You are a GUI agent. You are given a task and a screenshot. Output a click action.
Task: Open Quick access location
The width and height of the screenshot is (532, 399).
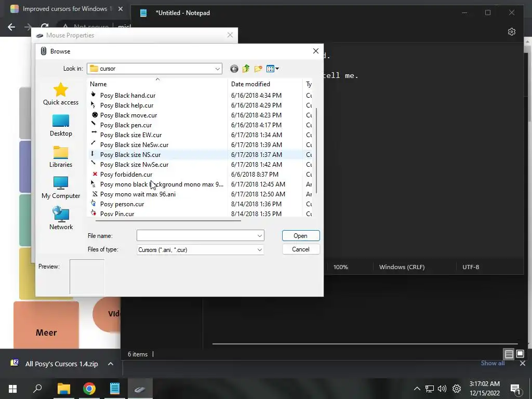[x=61, y=94]
